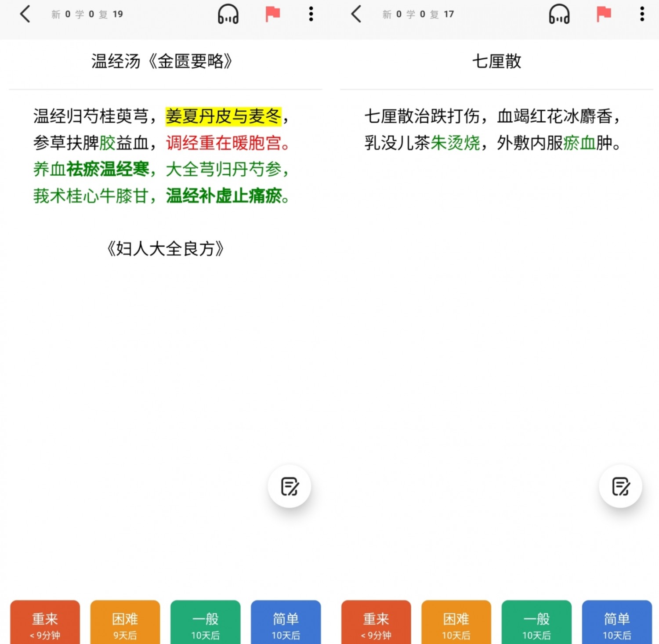Tap the yellow highlighted text 姜夏丹皮与麦冬

(223, 116)
